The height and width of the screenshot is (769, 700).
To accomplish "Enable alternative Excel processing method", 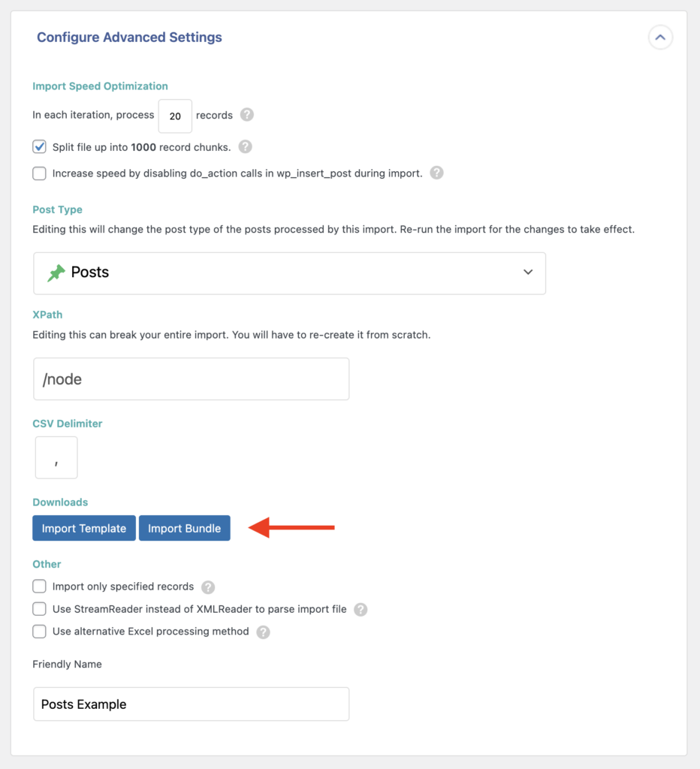I will (x=39, y=632).
